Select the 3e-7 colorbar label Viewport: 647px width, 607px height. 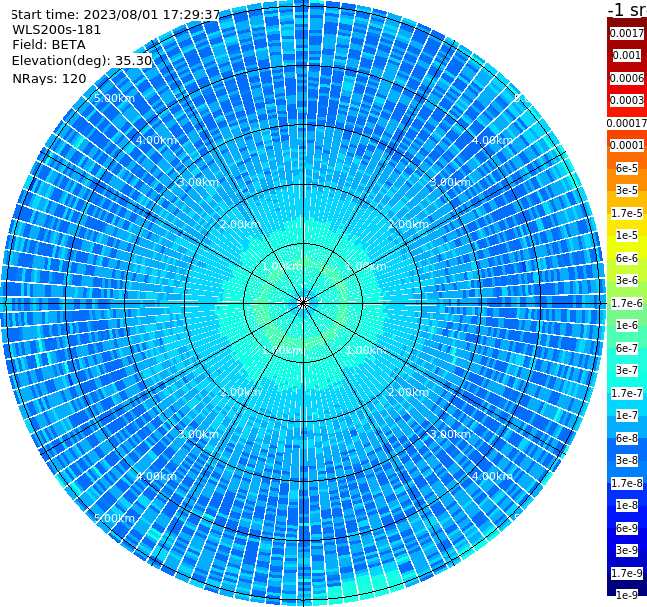[627, 370]
